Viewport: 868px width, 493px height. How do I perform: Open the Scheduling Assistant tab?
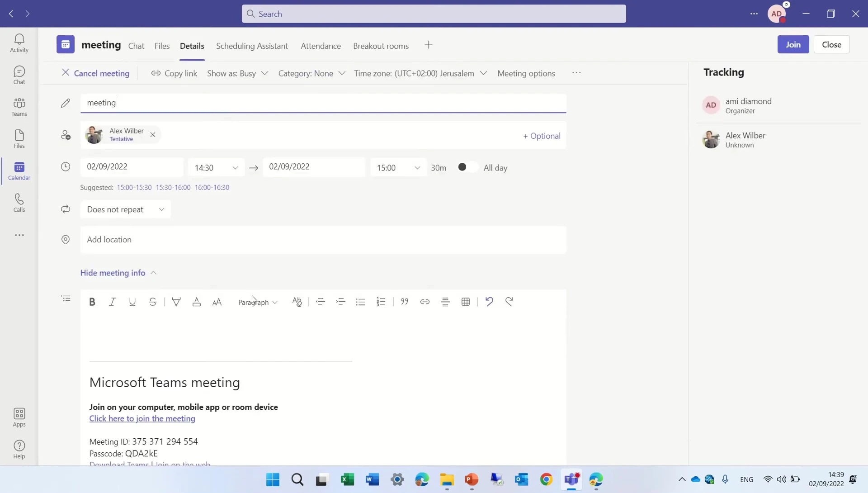252,46
